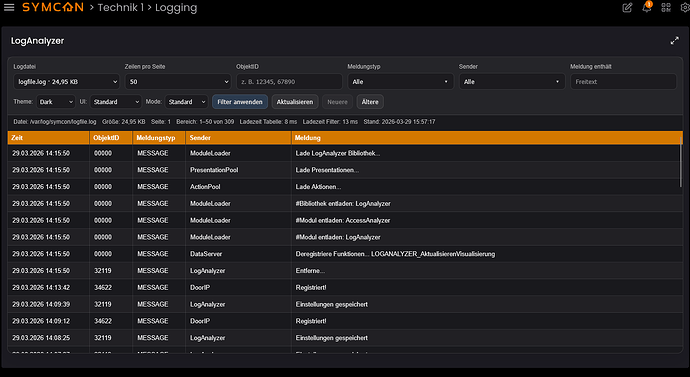Open the Meldungstyp dropdown
The height and width of the screenshot is (377, 690).
(x=400, y=82)
